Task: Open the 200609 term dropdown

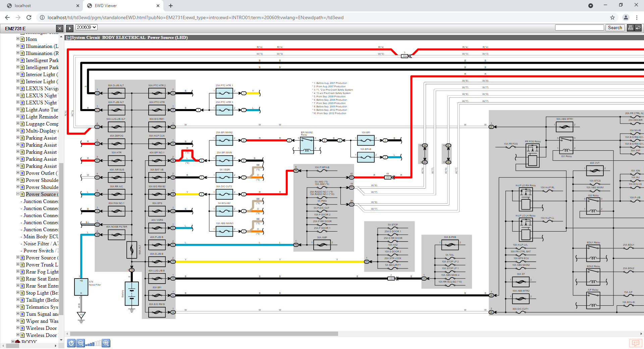Action: tap(86, 27)
